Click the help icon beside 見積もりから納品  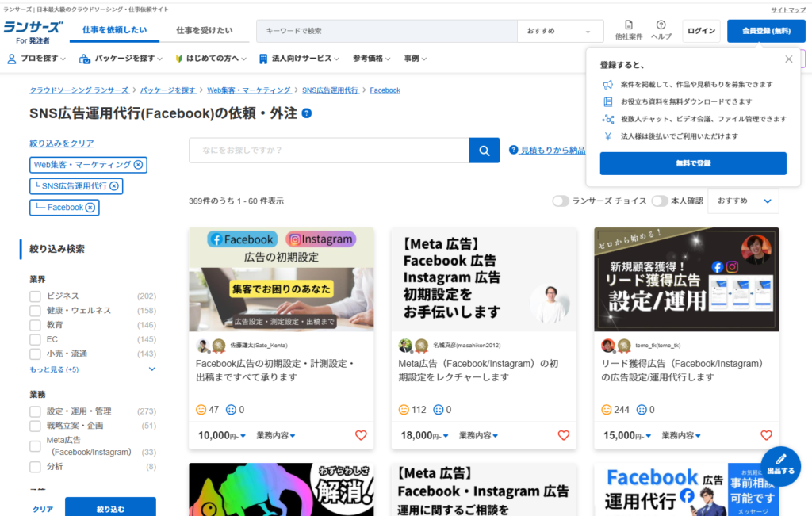tap(513, 150)
